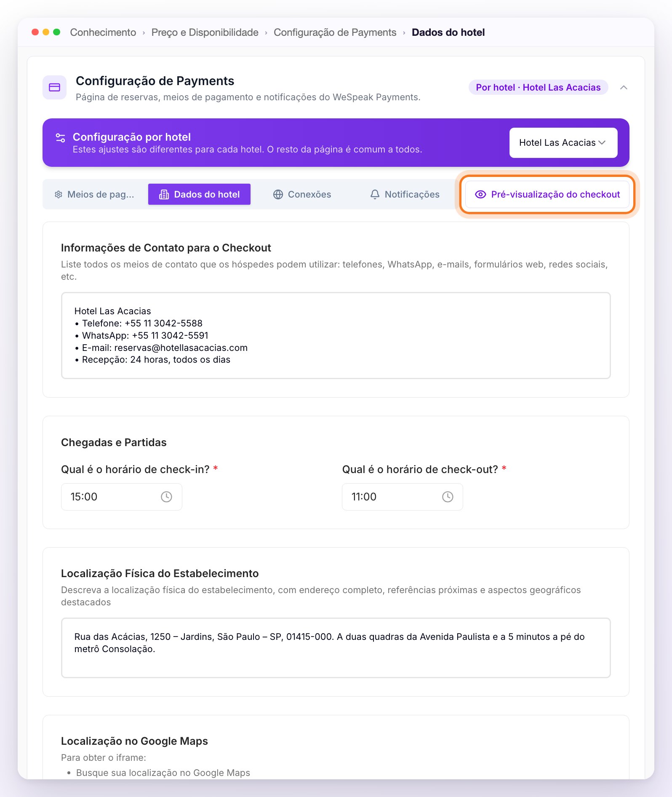Click the Por hotel · Hotel Las Acacias badge
This screenshot has height=797, width=672.
[x=539, y=87]
